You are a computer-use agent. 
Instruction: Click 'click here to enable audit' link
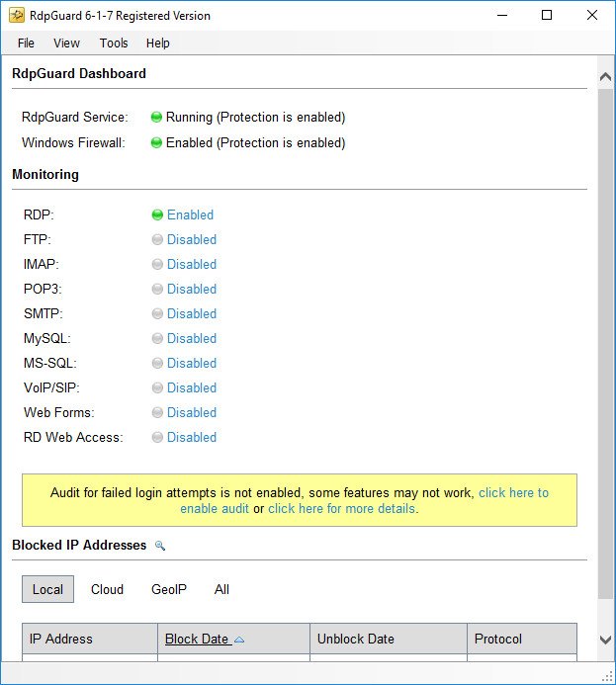513,493
